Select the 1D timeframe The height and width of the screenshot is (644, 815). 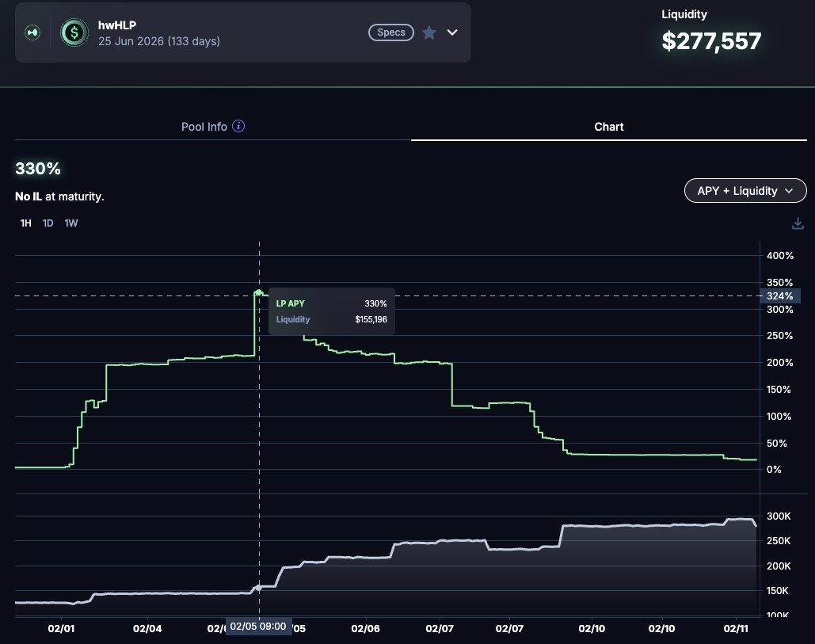[48, 223]
